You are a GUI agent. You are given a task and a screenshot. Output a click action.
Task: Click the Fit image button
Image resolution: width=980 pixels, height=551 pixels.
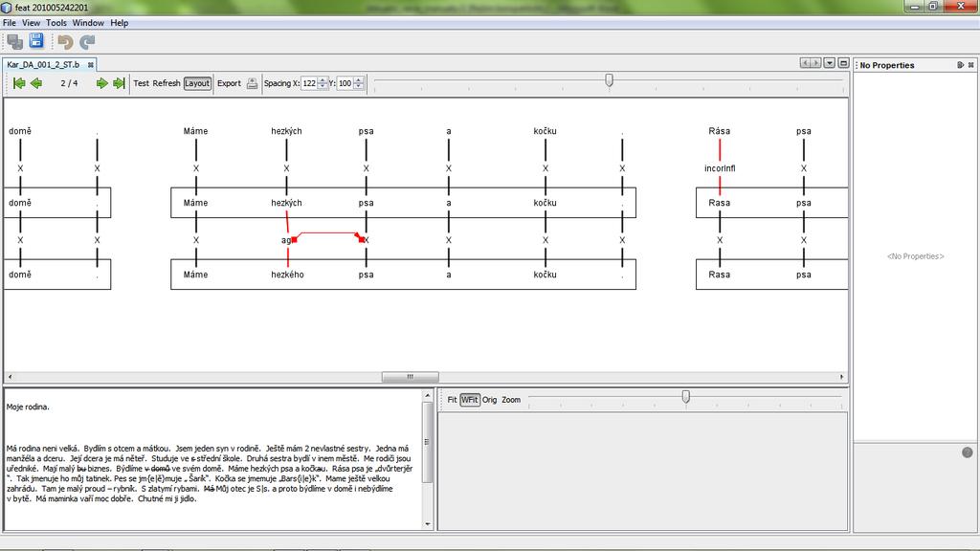(452, 400)
